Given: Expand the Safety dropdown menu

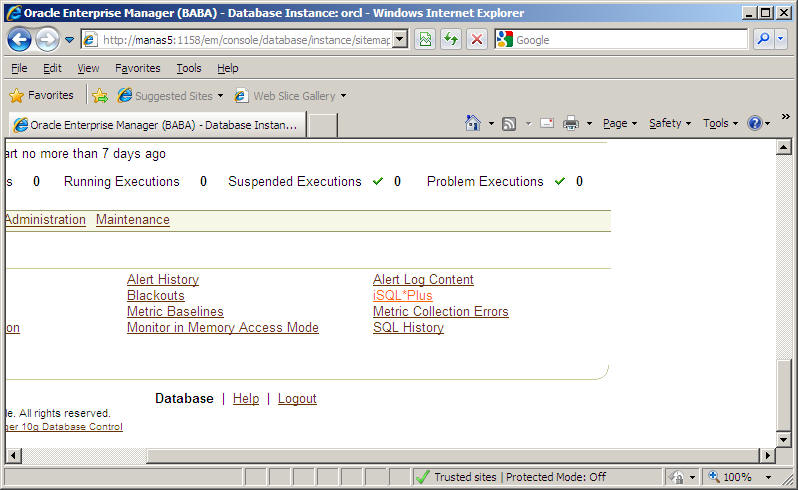Looking at the screenshot, I should [x=670, y=123].
